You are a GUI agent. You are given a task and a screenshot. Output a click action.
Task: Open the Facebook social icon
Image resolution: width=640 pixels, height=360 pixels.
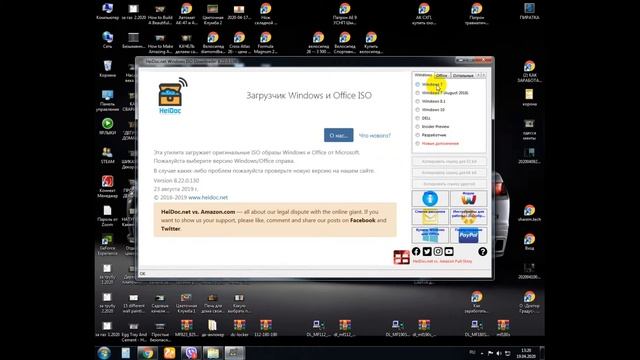416,251
